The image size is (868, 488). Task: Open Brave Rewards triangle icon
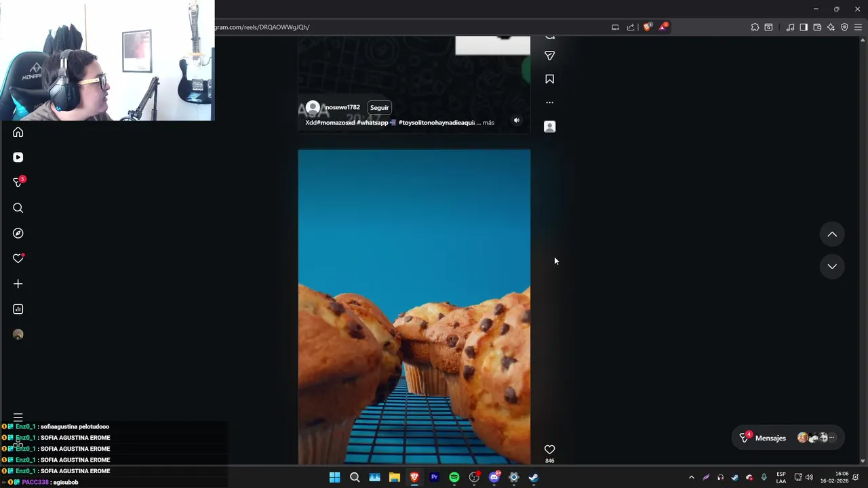click(x=663, y=27)
